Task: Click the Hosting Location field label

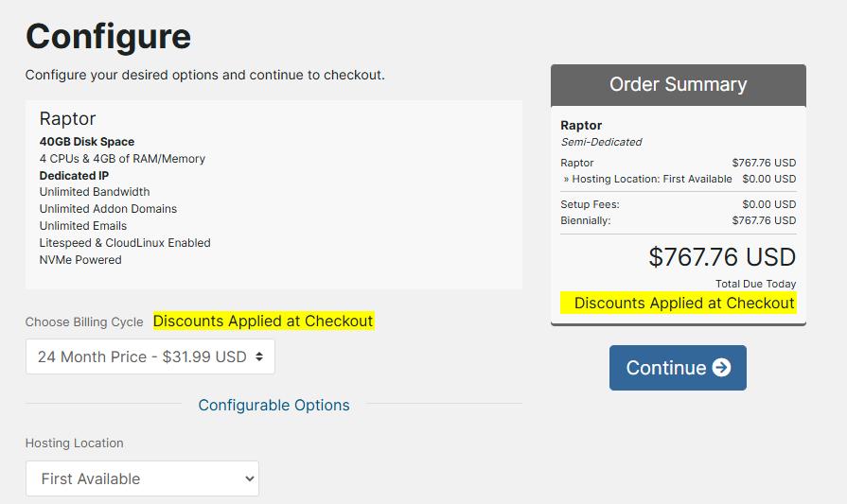Action: tap(74, 443)
